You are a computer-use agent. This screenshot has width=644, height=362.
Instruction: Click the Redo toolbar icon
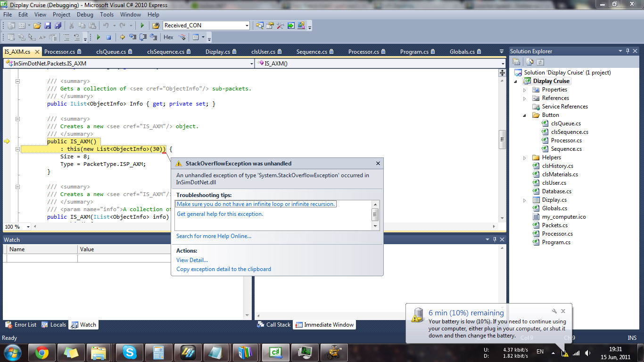click(123, 25)
